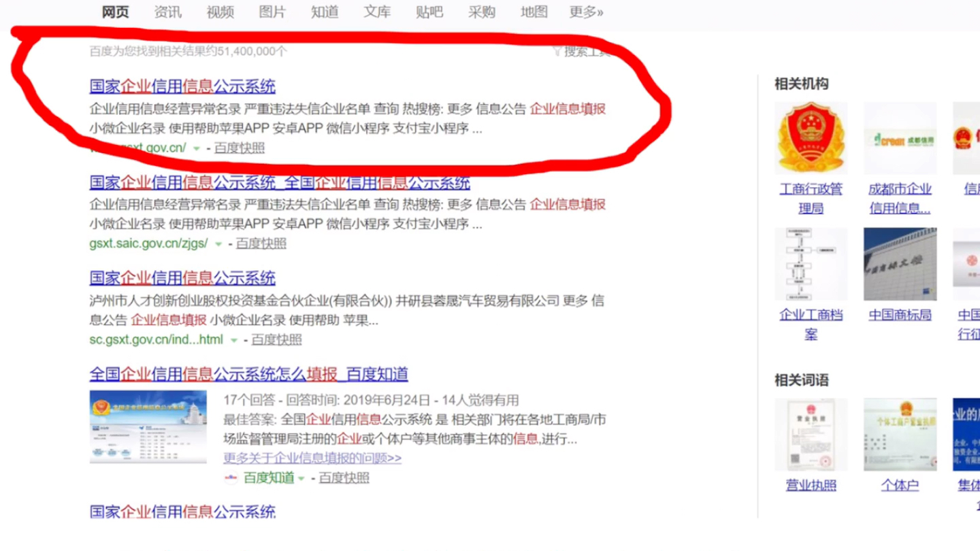This screenshot has width=980, height=551.
Task: Click the 工商行政管理局 emblem image
Action: 811,138
